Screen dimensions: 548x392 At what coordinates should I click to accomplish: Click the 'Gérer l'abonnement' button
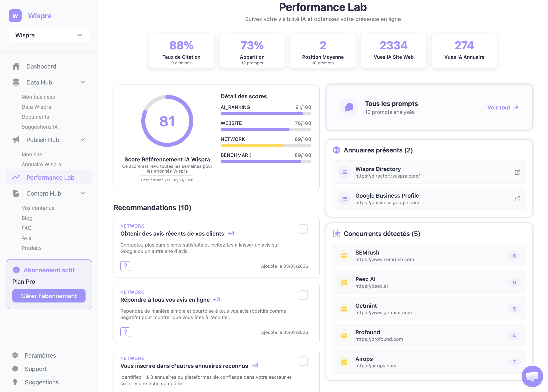coord(49,296)
